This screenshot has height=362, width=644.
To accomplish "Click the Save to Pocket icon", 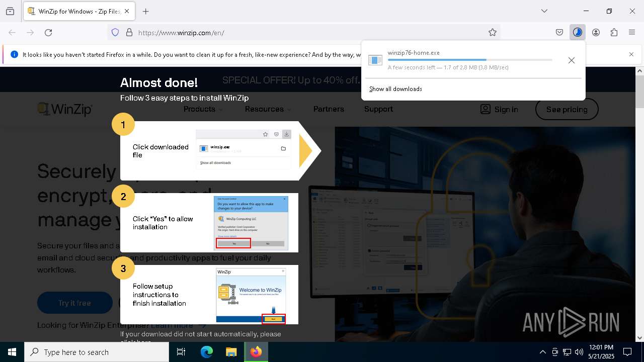I will click(559, 32).
